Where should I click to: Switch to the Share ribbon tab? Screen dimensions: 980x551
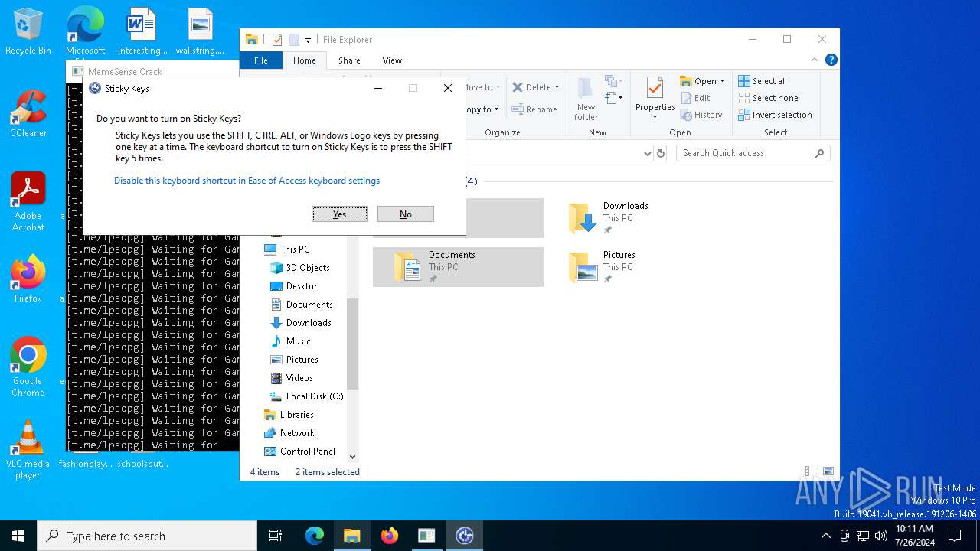pyautogui.click(x=349, y=60)
